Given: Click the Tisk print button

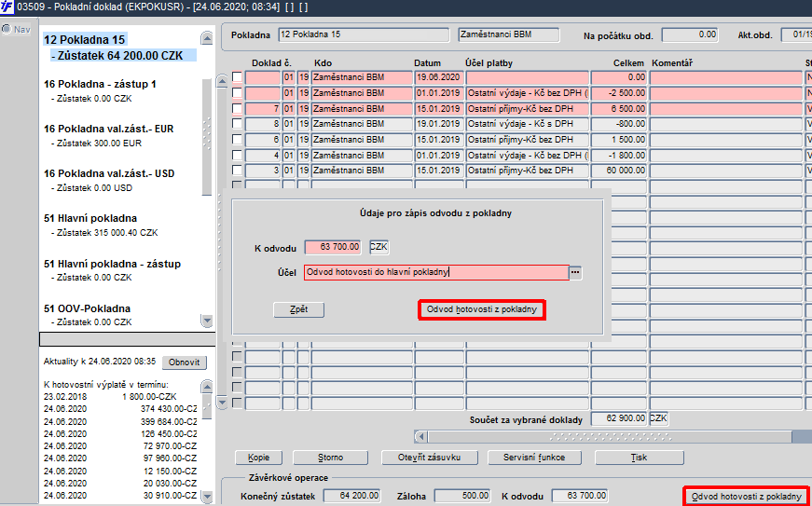Looking at the screenshot, I should click(x=640, y=458).
